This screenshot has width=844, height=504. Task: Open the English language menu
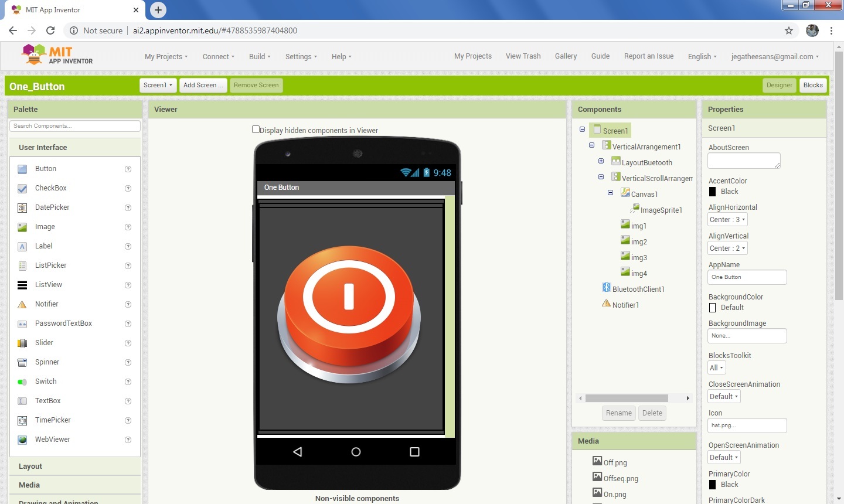(x=702, y=57)
